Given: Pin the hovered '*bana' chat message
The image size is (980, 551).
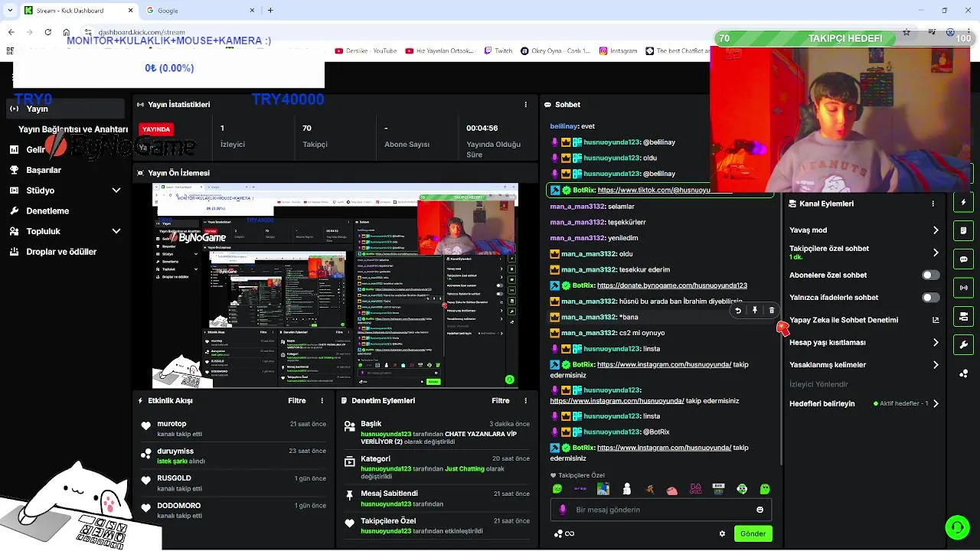Looking at the screenshot, I should pyautogui.click(x=754, y=311).
